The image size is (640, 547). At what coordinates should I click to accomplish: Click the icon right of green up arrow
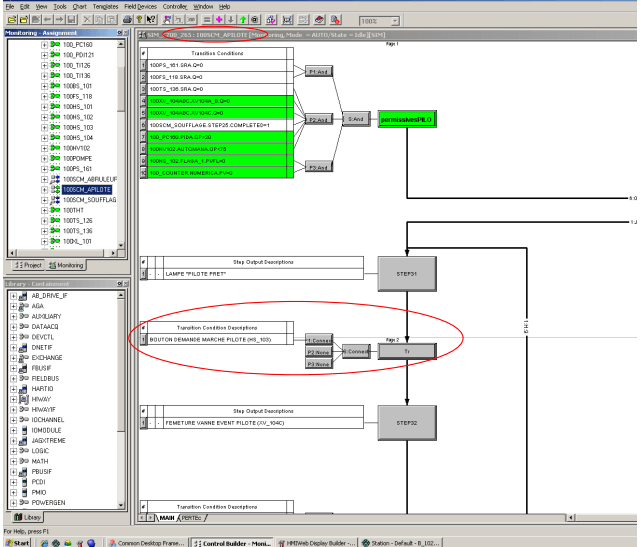tap(255, 19)
